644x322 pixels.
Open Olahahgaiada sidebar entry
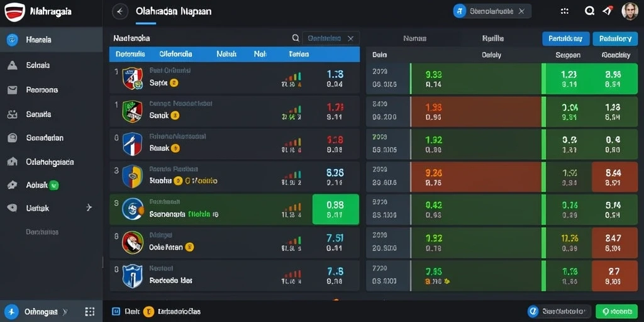point(52,162)
